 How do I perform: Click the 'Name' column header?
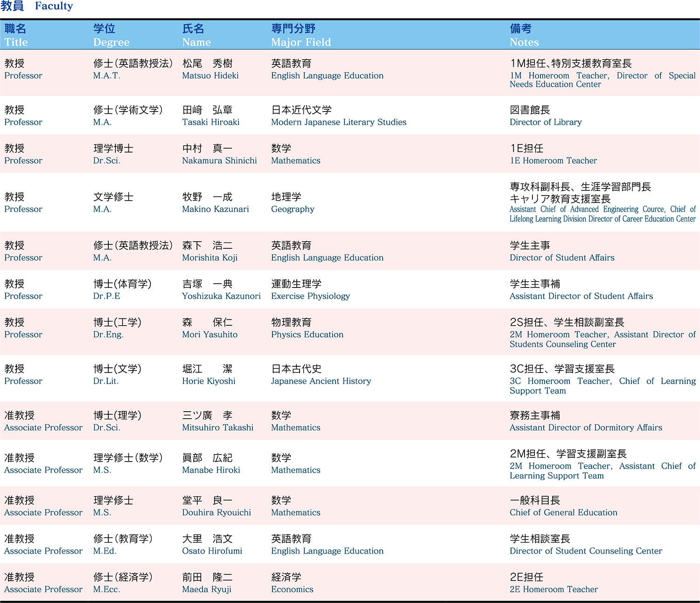pyautogui.click(x=196, y=42)
